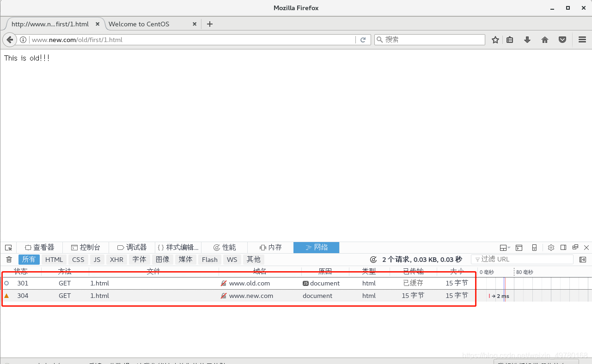Toggle the CSS request filter
This screenshot has width=592, height=364.
pos(78,260)
